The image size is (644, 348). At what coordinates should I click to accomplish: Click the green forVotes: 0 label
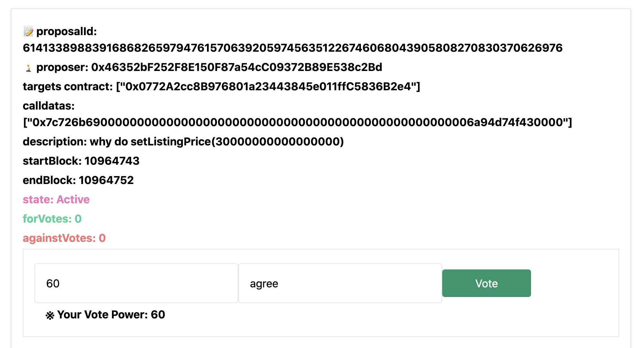pyautogui.click(x=52, y=219)
